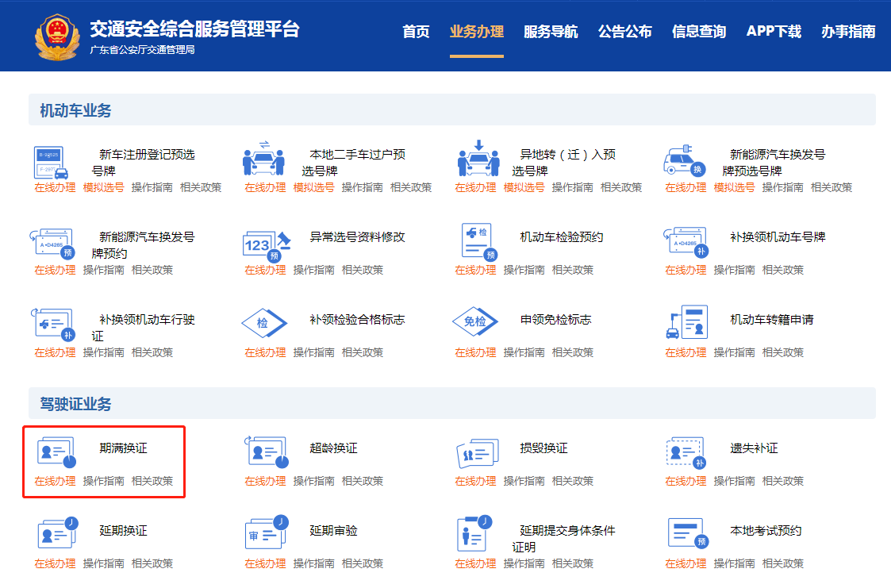Click the 延期审验 icon
The image size is (891, 588).
(266, 534)
